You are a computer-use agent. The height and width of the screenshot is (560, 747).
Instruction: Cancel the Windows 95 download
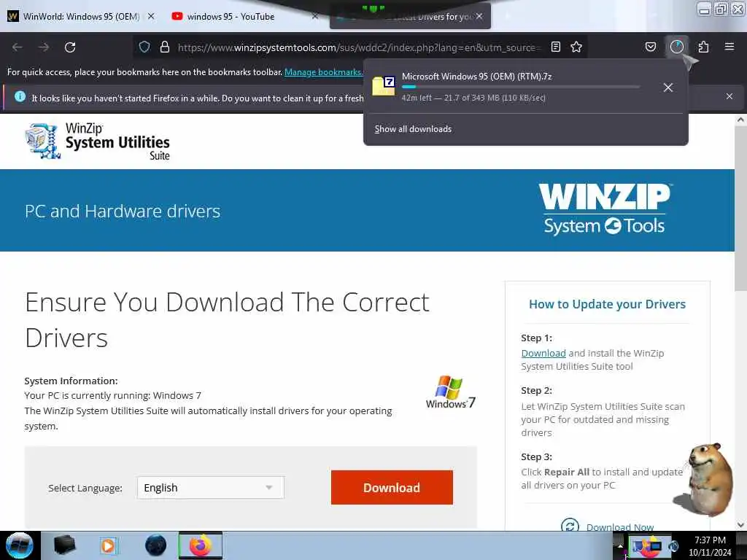(668, 87)
